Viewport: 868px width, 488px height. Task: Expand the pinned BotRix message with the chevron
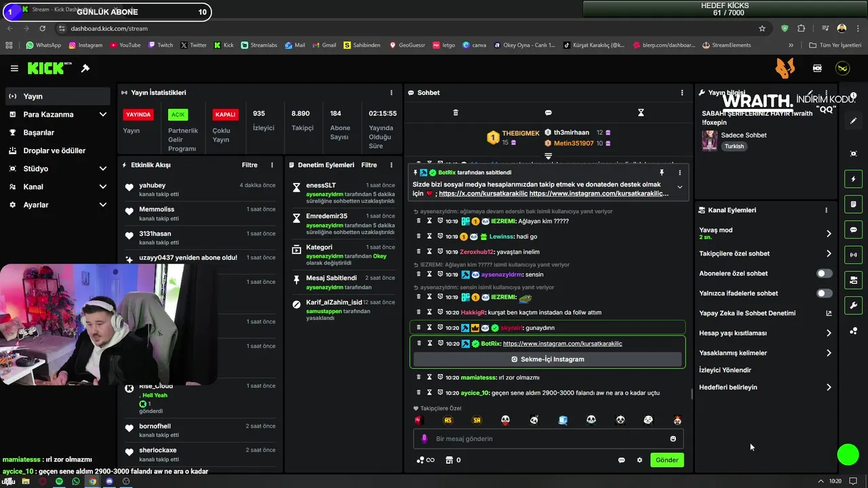point(679,187)
